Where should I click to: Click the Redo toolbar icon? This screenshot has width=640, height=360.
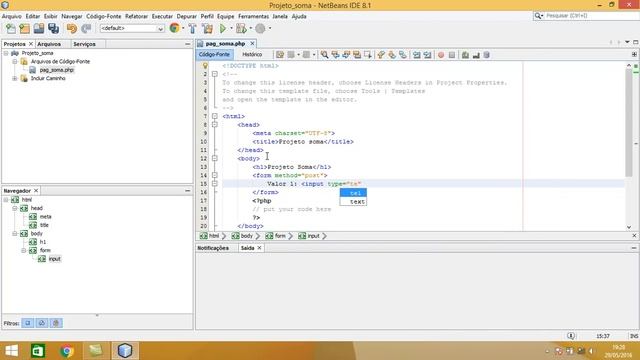tap(86, 28)
